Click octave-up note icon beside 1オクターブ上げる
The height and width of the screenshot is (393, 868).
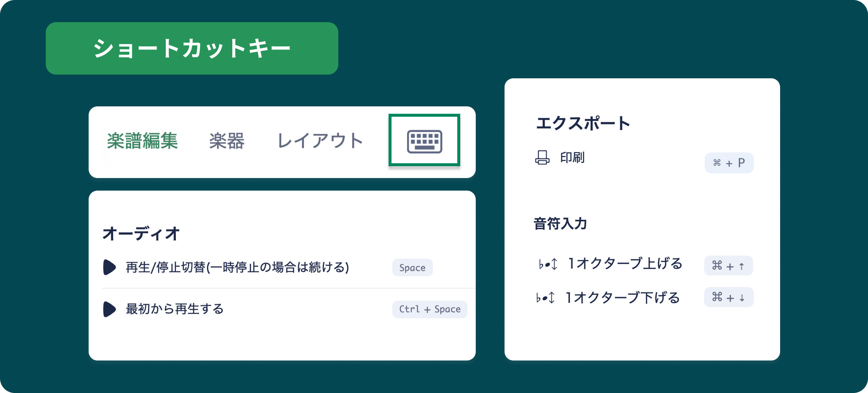click(548, 264)
